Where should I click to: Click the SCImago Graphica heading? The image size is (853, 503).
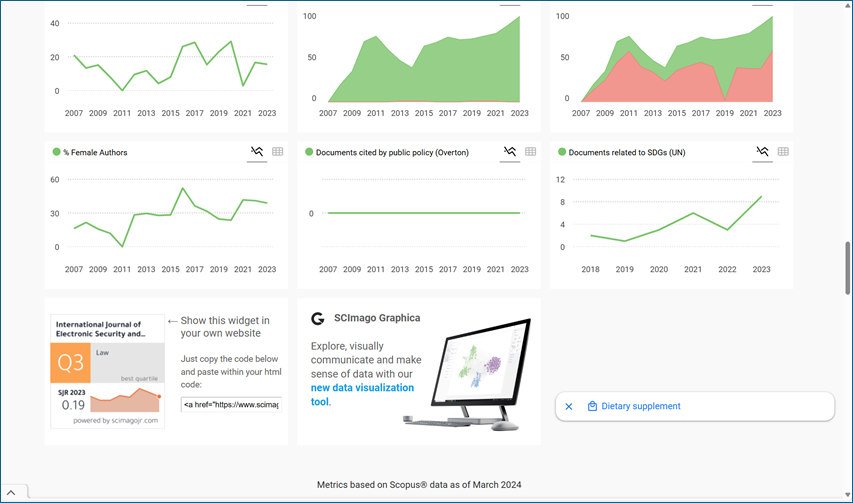click(377, 318)
